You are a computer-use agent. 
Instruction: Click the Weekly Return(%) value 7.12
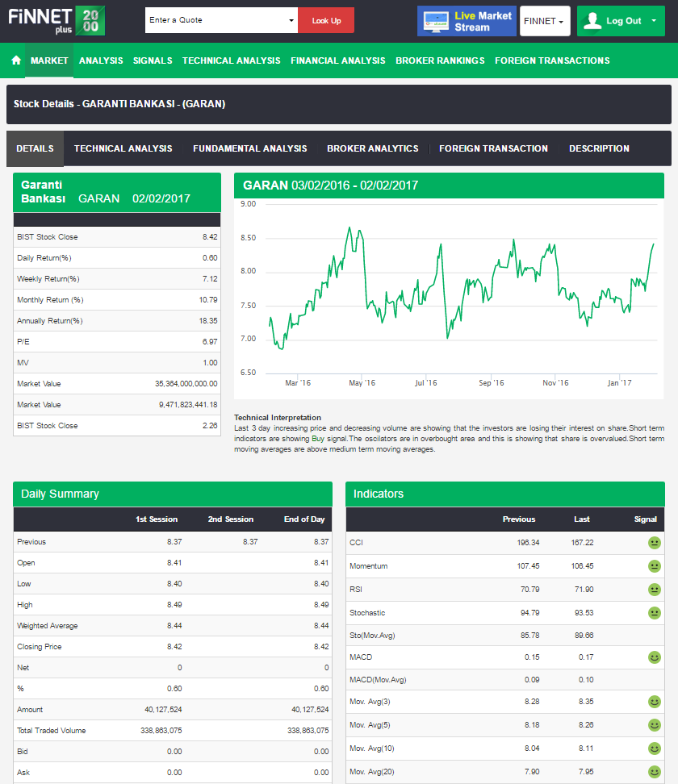pos(210,279)
